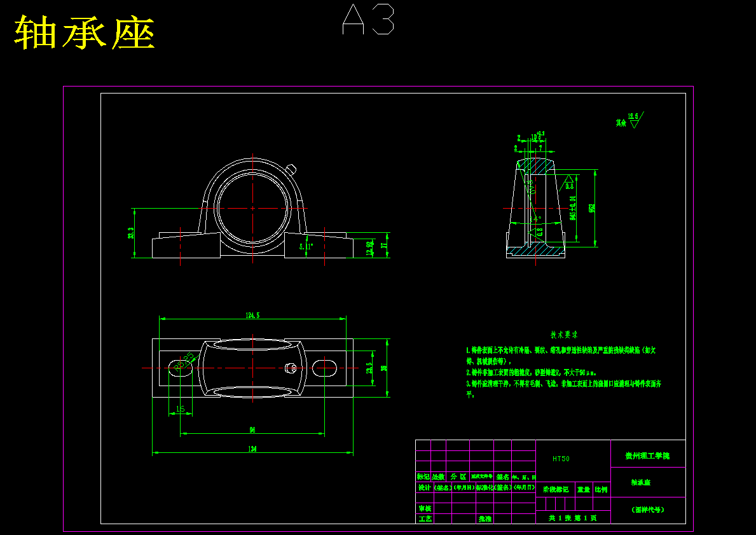The image size is (756, 535).
Task: Click the 12.5 surface roughness value
Action: click(633, 116)
